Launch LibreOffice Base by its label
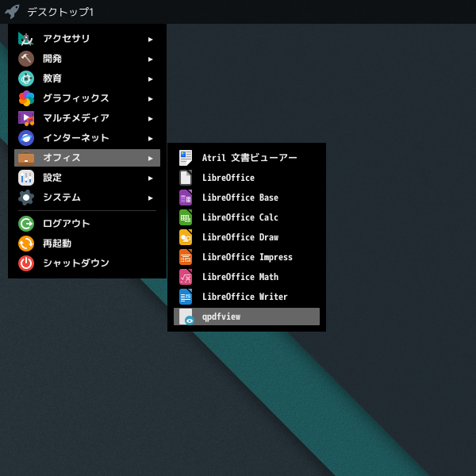 [240, 198]
